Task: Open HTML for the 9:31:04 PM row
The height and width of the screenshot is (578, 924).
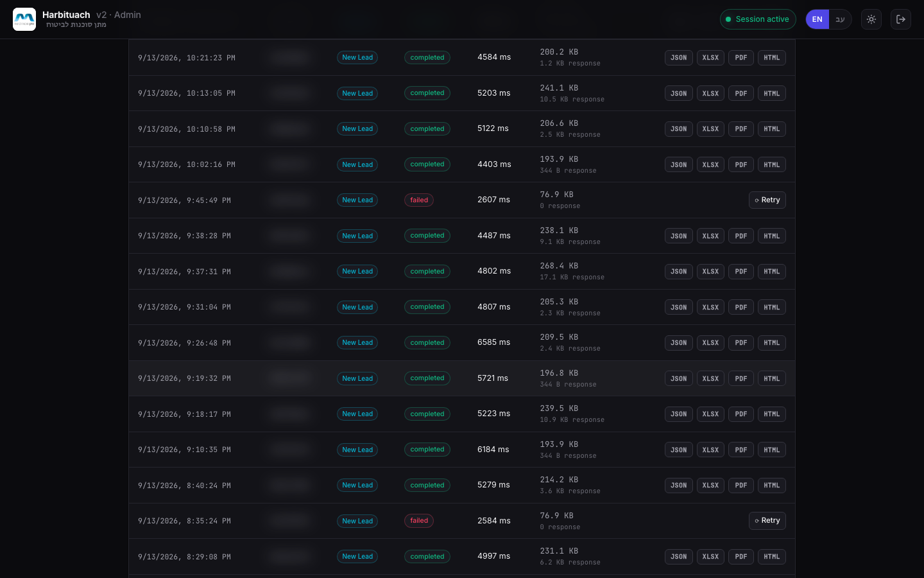Action: (x=772, y=308)
